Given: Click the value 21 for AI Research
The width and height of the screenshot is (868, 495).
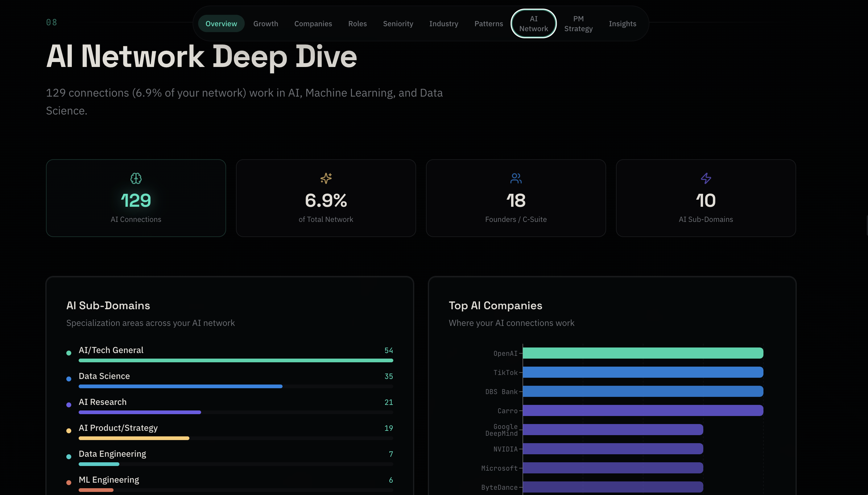Looking at the screenshot, I should tap(389, 402).
